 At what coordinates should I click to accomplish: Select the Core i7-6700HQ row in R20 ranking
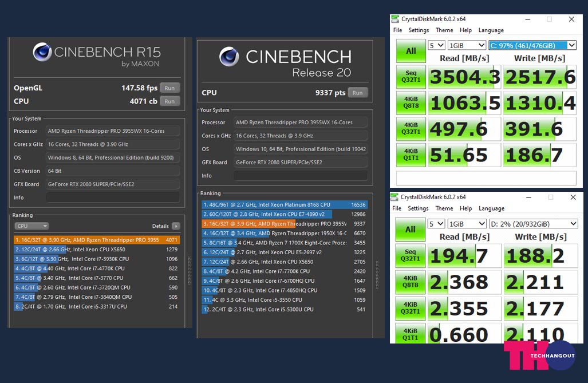[x=285, y=281]
